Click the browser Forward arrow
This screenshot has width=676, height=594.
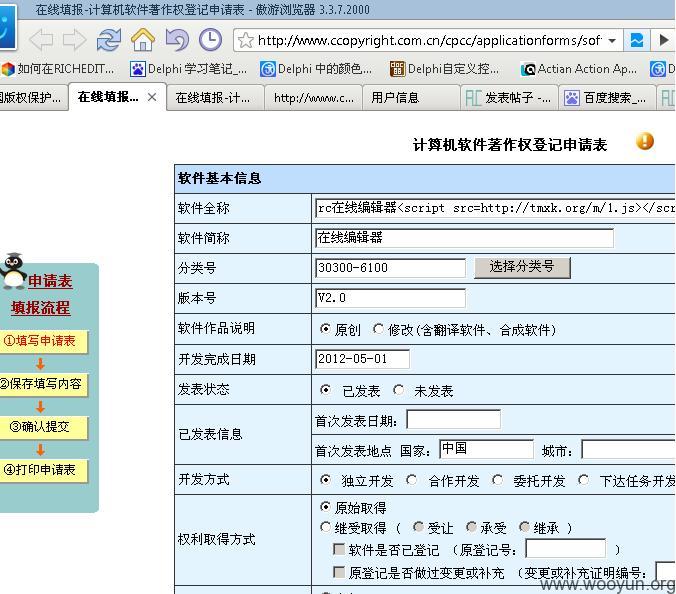(74, 40)
